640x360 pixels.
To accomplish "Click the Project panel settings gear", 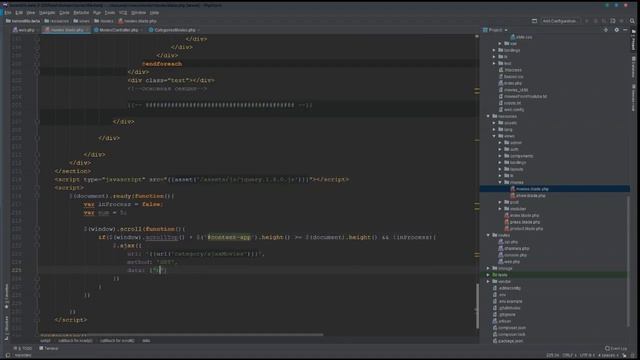I will 616,30.
